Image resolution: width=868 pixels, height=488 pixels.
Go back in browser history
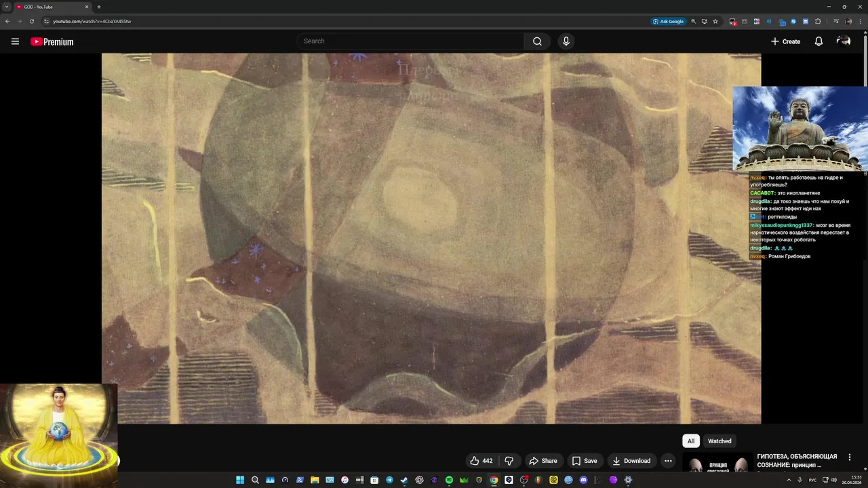tap(7, 22)
